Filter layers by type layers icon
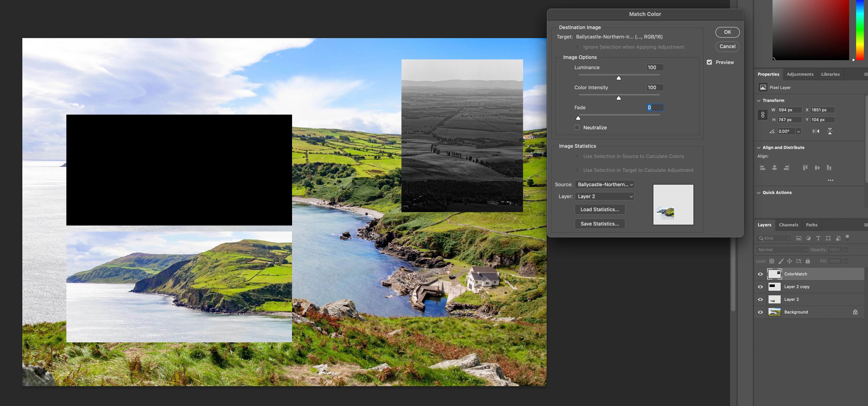Viewport: 868px width, 406px height. 818,238
